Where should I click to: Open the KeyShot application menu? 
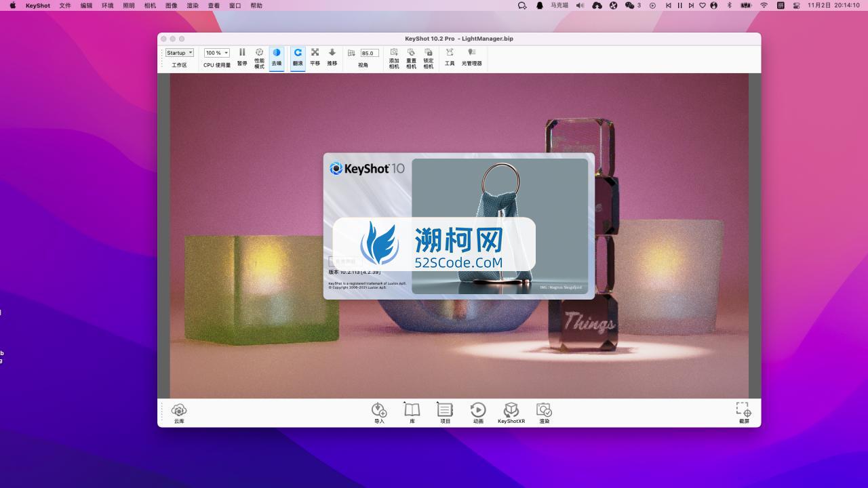click(38, 5)
